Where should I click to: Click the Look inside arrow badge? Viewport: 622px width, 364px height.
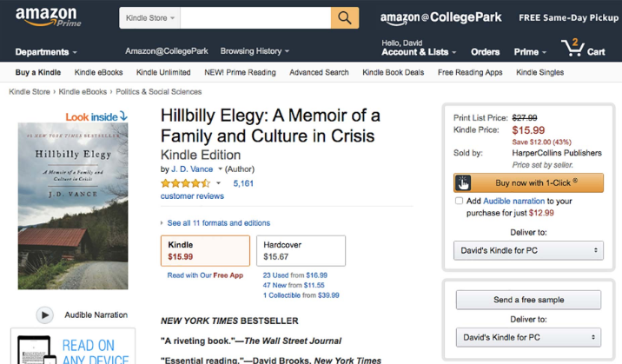pyautogui.click(x=96, y=116)
